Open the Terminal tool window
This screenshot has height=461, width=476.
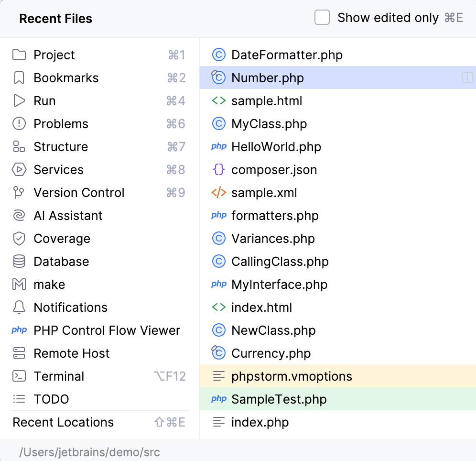click(59, 376)
